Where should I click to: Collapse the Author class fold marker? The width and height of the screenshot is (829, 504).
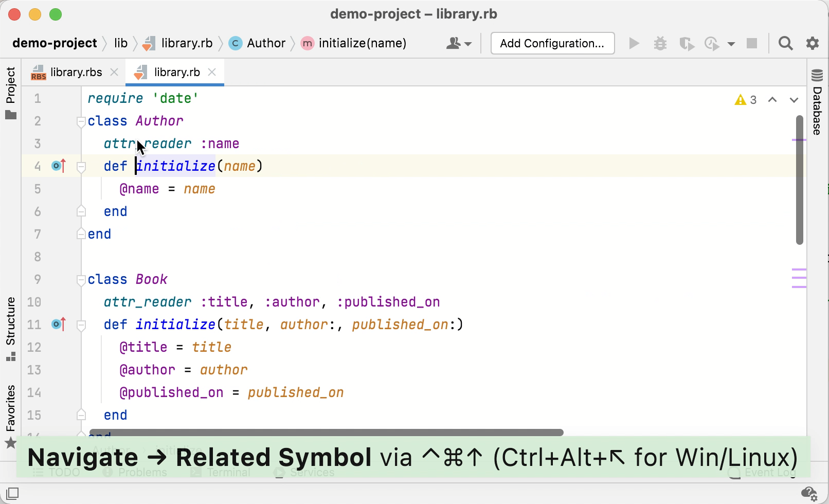click(x=81, y=122)
